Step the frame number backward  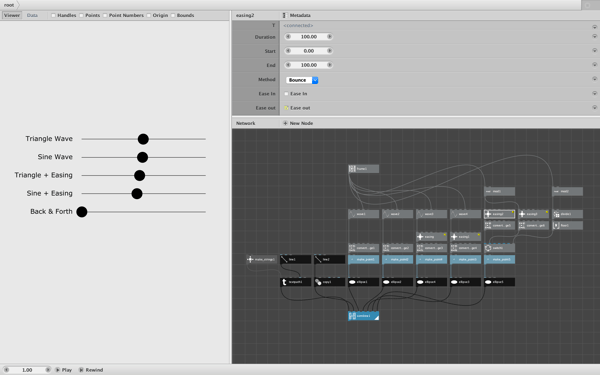(6, 370)
